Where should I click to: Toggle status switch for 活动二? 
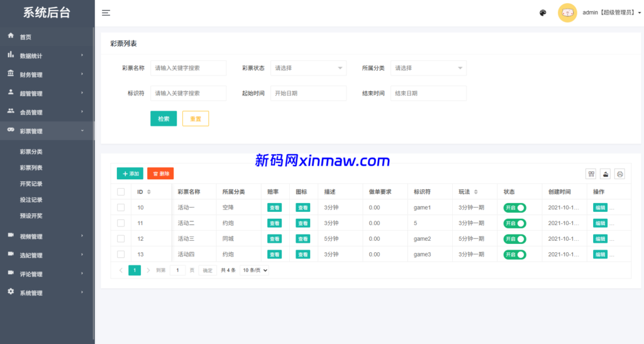point(514,223)
